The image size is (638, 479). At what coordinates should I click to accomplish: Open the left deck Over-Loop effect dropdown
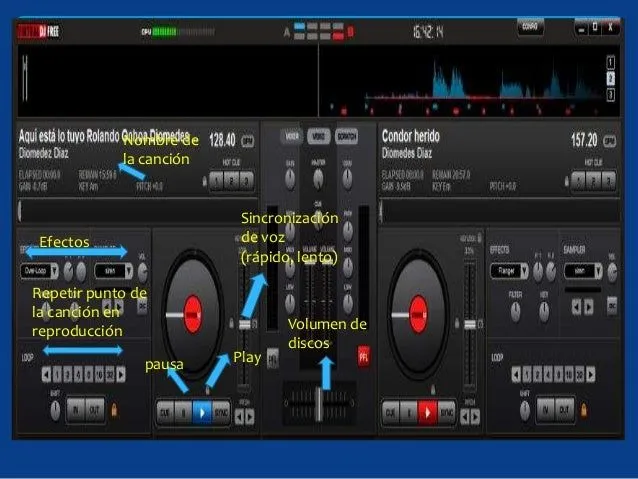click(x=39, y=271)
